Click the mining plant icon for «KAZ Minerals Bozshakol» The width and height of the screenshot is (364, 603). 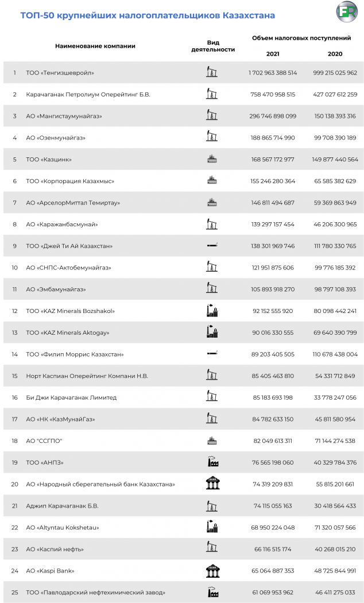tap(212, 311)
